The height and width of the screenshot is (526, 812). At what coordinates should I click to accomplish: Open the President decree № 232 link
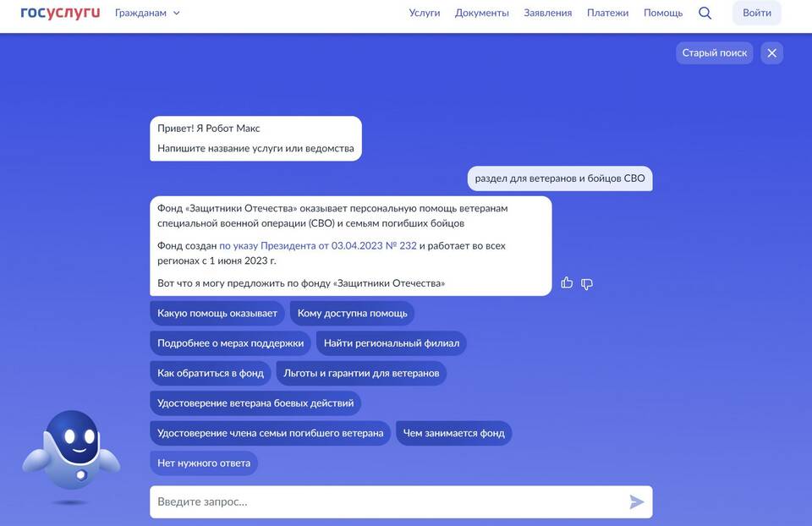click(x=317, y=246)
